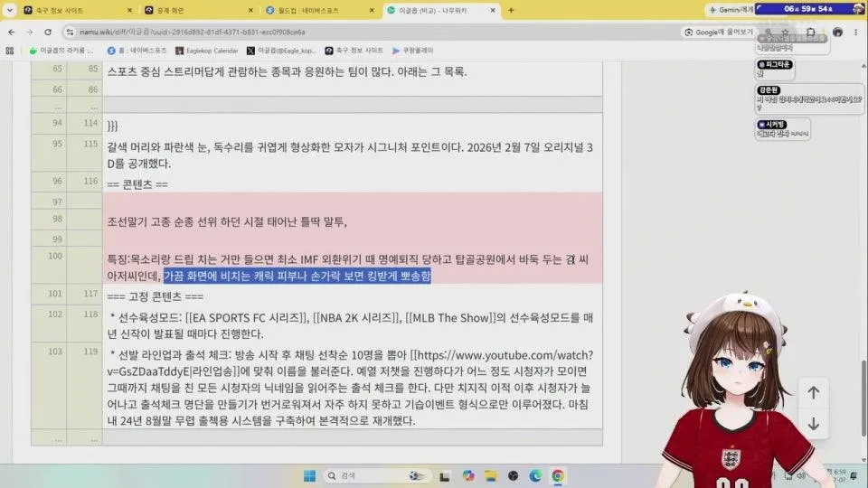The image size is (868, 488).
Task: Open the Chrome apps grid icon
Action: coord(9,51)
